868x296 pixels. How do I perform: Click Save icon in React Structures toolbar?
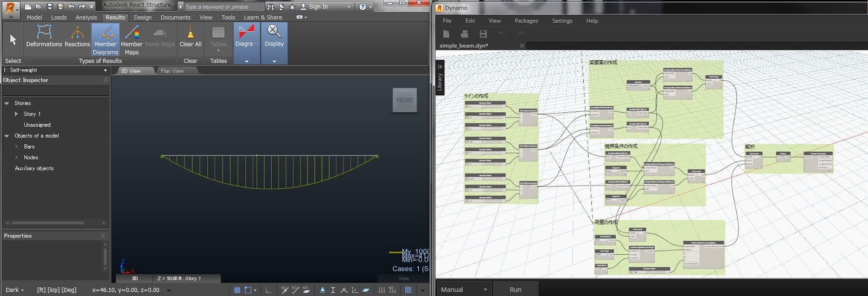(x=49, y=7)
